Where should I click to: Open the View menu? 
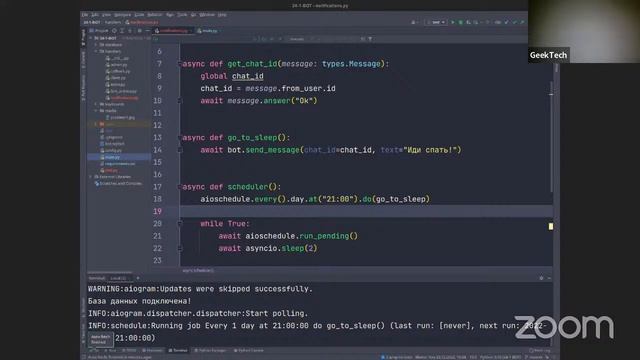point(107,15)
